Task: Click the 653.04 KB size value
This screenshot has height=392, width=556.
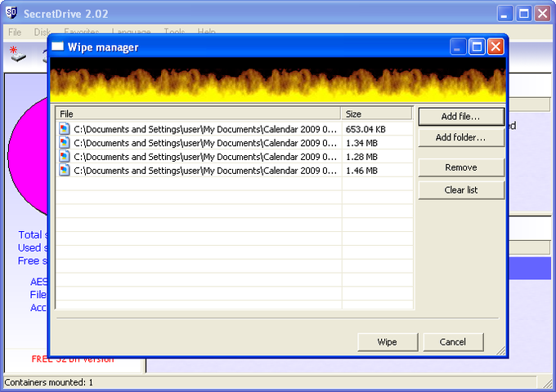Action: pos(365,129)
